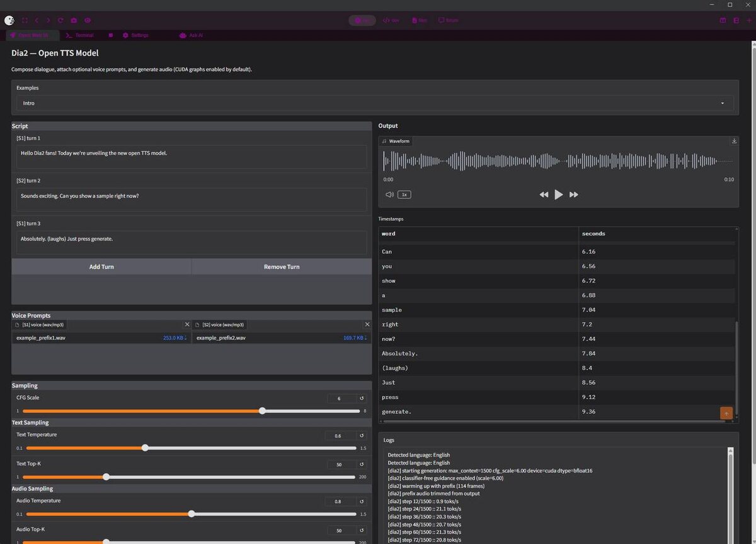Click into the S2 turn 2 text field
This screenshot has width=756, height=544.
pyautogui.click(x=192, y=199)
